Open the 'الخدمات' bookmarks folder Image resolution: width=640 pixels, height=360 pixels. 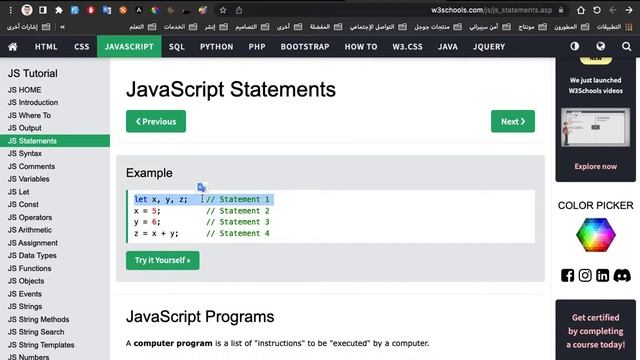[180, 27]
